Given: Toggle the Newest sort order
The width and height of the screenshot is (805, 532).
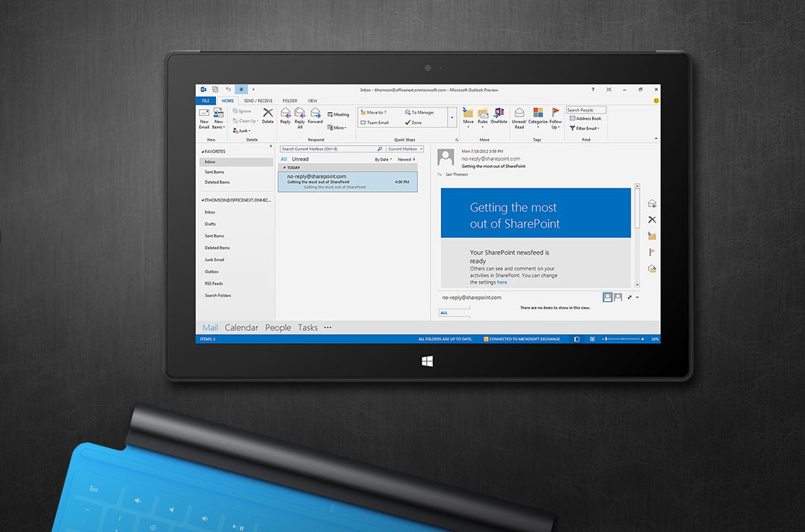Looking at the screenshot, I should (407, 160).
